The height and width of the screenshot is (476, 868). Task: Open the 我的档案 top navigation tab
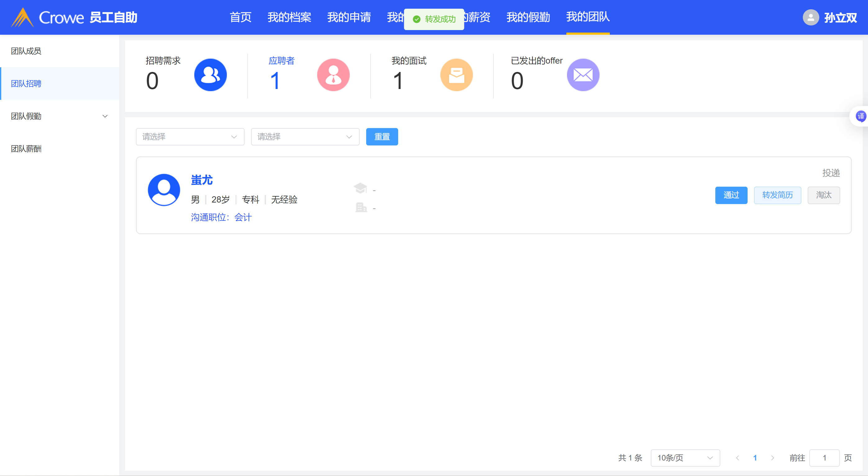[x=289, y=17]
